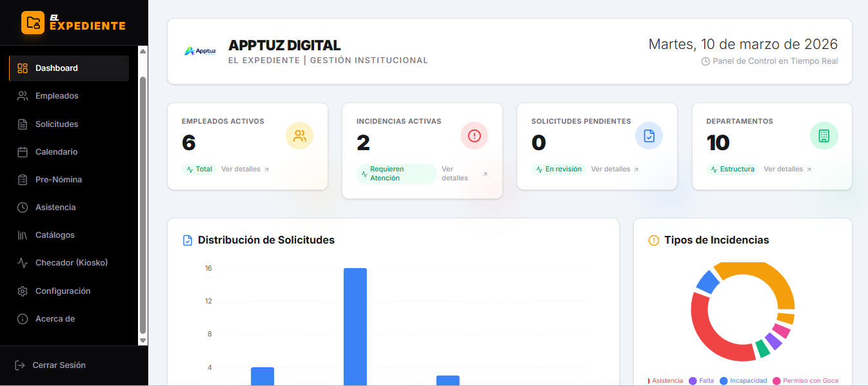Click the Requieren Atención badge
This screenshot has width=868, height=386.
click(x=397, y=174)
